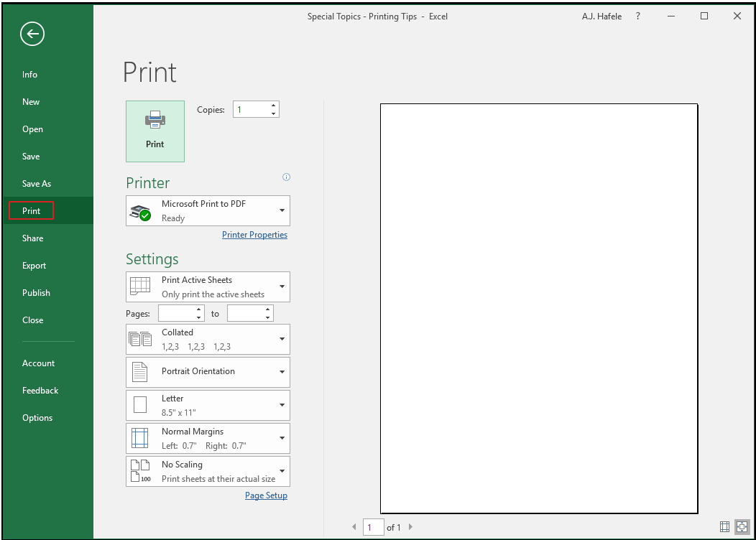The width and height of the screenshot is (756, 540).
Task: Open Feedback in the sidebar
Action: pos(40,391)
